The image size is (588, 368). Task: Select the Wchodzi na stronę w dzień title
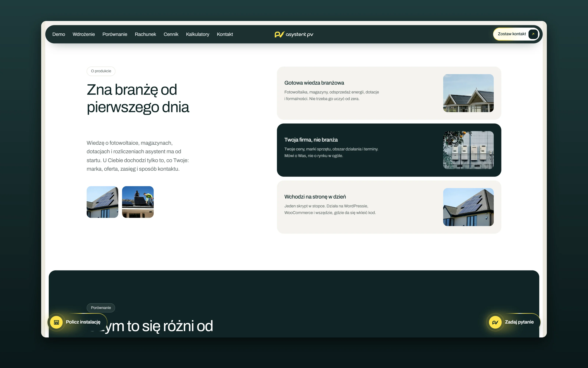[315, 197]
